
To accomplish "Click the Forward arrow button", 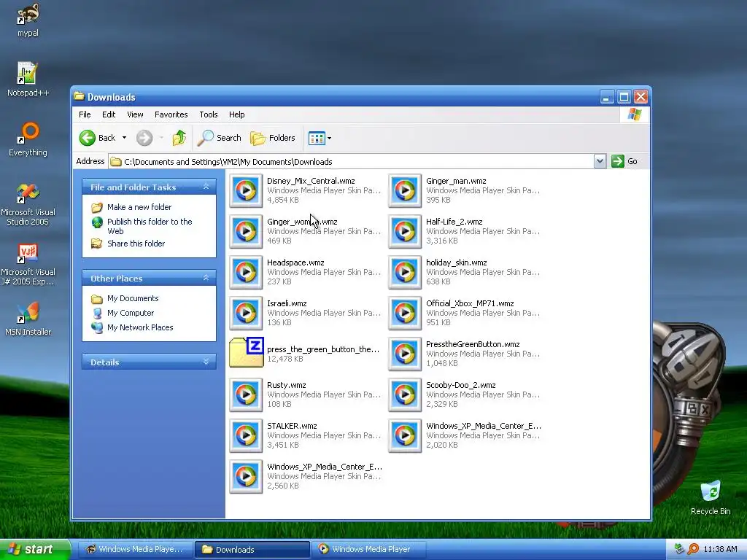I will [x=144, y=138].
